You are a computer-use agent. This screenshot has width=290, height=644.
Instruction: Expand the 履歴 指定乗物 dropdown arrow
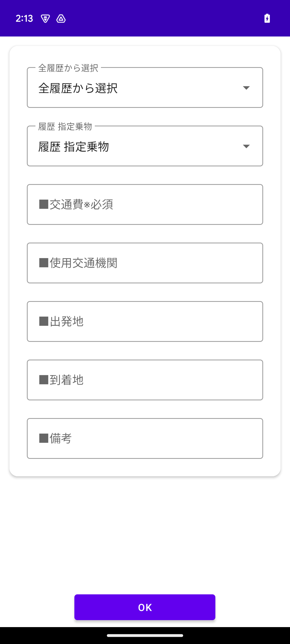tap(246, 146)
